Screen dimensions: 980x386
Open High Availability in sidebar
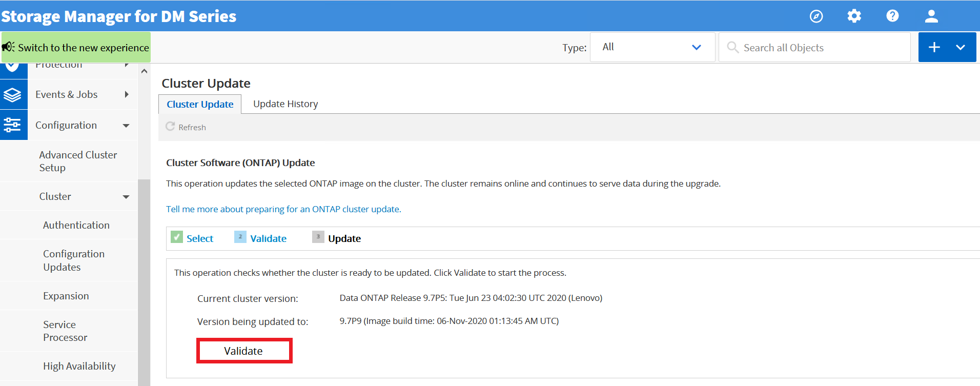click(79, 366)
